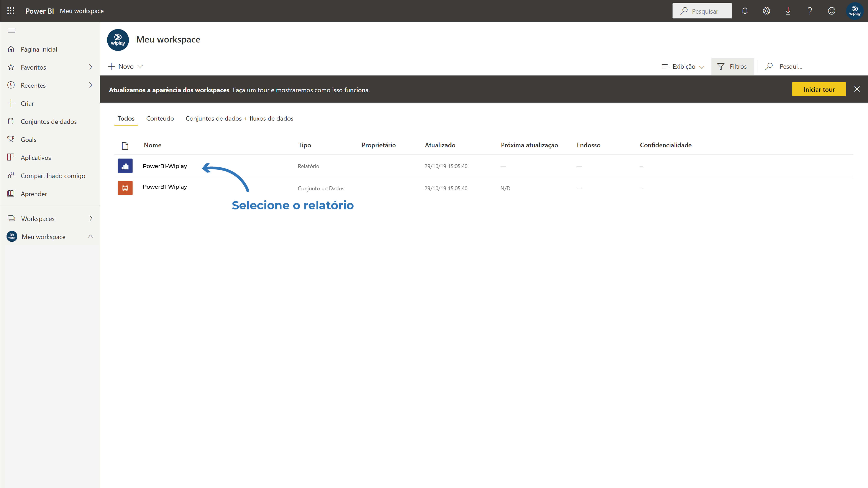Expand the Recentes submenu arrow
Viewport: 868px width, 488px height.
click(x=90, y=85)
